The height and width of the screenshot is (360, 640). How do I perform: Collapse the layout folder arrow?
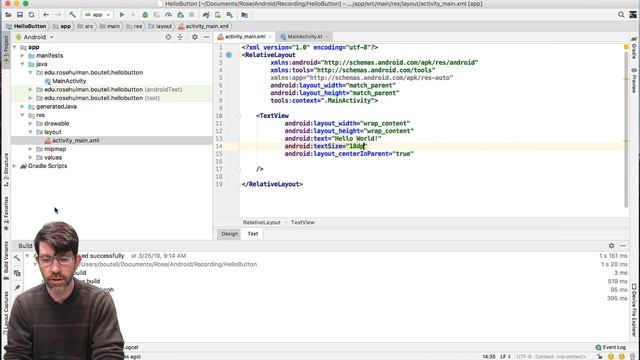click(31, 132)
